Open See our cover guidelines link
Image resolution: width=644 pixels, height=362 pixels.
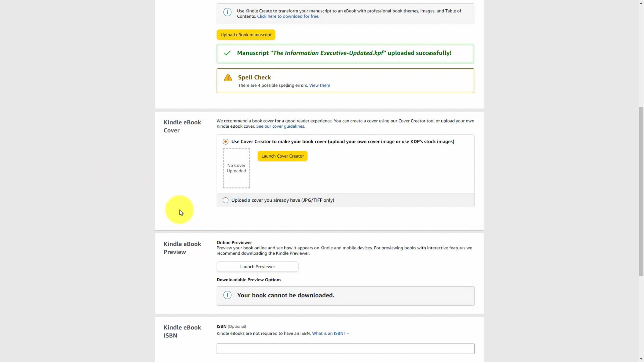[x=280, y=126]
